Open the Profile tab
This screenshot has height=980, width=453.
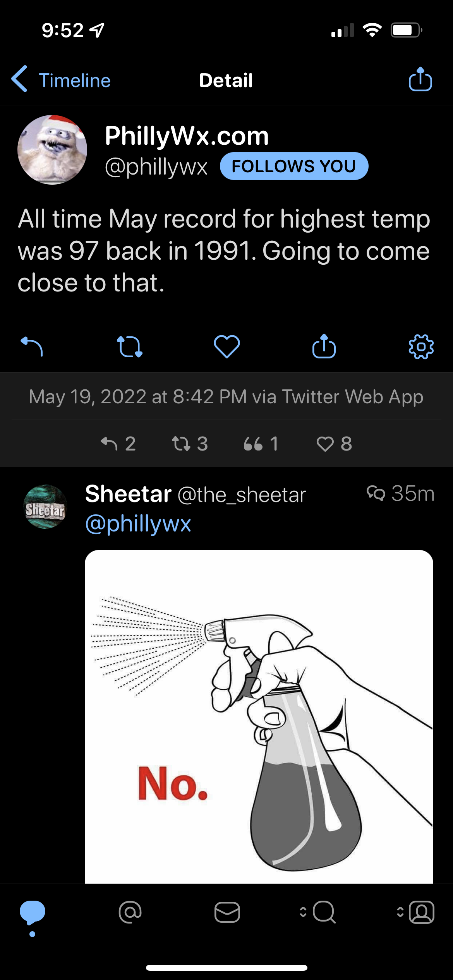[421, 912]
